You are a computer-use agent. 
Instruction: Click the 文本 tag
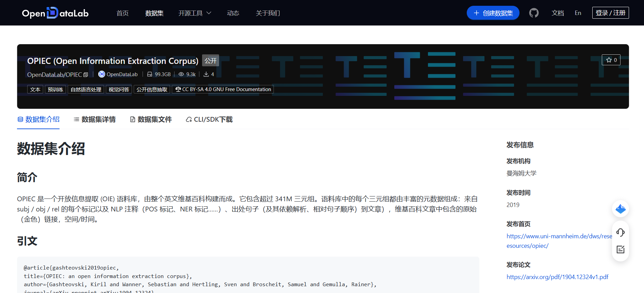point(35,89)
